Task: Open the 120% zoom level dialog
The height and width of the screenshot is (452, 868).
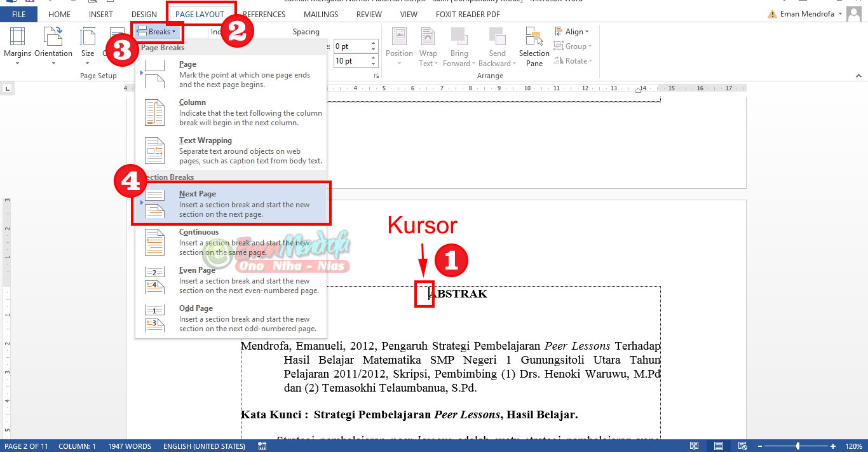Action: (x=855, y=446)
